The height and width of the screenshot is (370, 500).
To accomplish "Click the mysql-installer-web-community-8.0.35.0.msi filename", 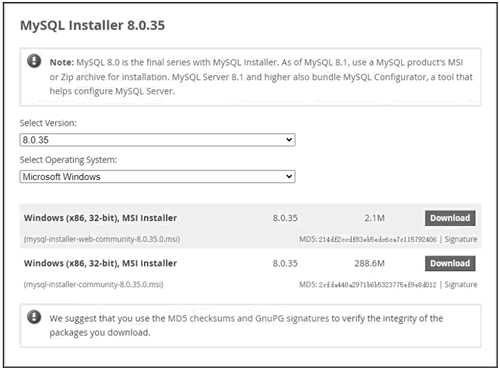I will click(x=102, y=239).
